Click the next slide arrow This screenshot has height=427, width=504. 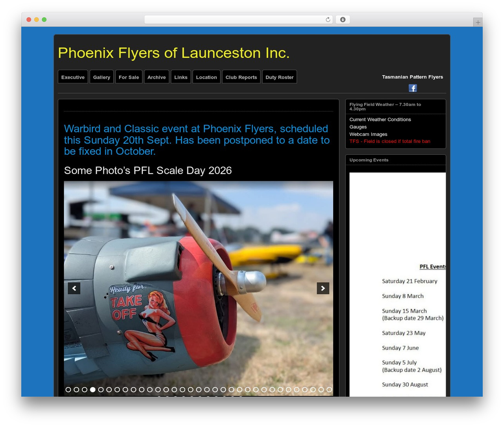[x=323, y=288]
